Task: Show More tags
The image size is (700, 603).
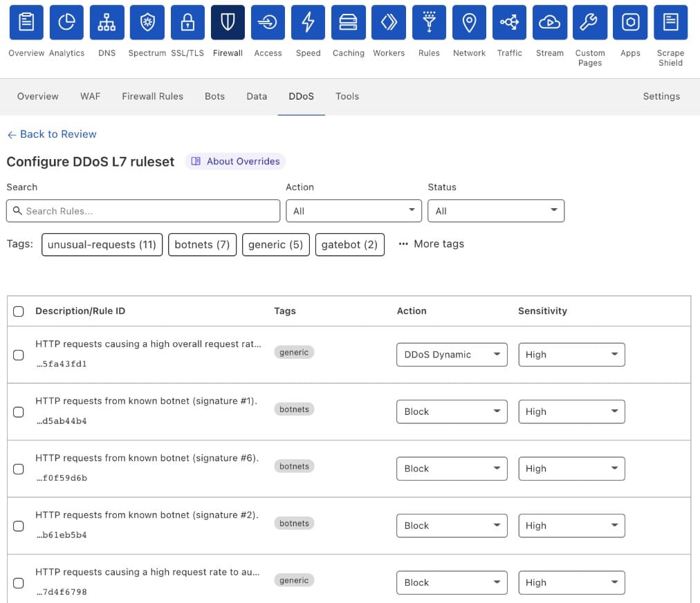Action: point(431,243)
